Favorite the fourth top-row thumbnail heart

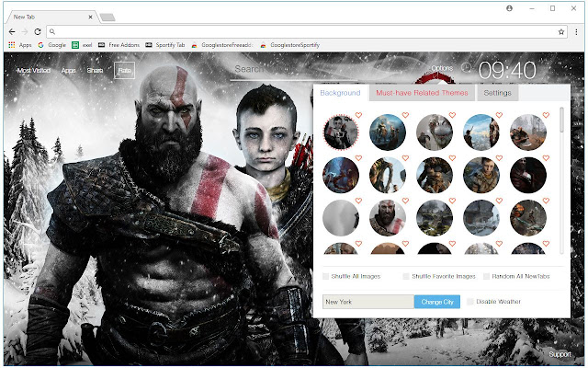(x=499, y=115)
